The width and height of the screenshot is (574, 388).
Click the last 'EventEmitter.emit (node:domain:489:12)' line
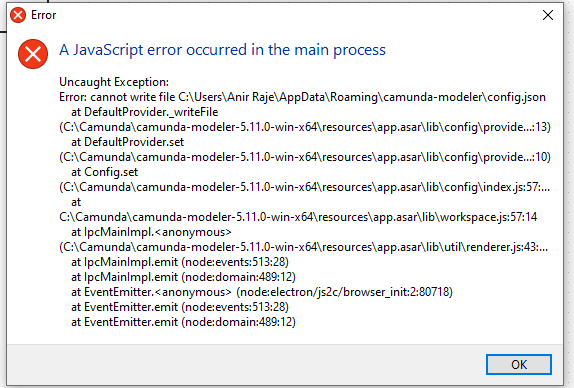pos(183,322)
